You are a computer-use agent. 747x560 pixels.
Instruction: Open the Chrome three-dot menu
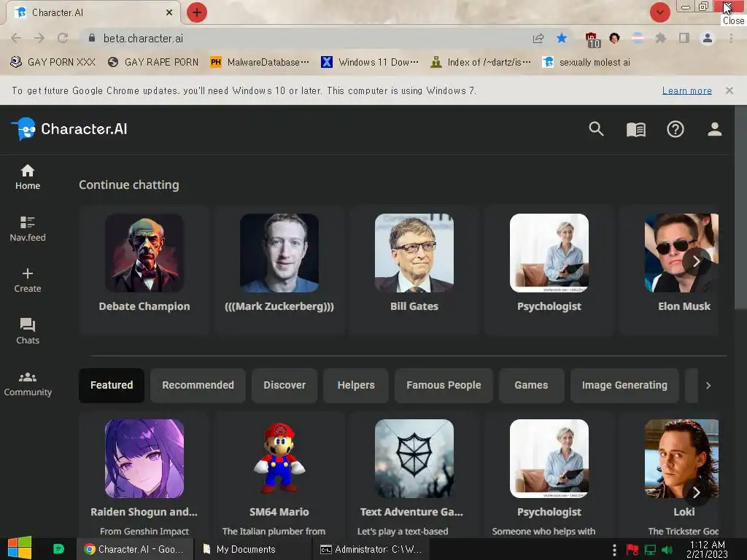(731, 38)
